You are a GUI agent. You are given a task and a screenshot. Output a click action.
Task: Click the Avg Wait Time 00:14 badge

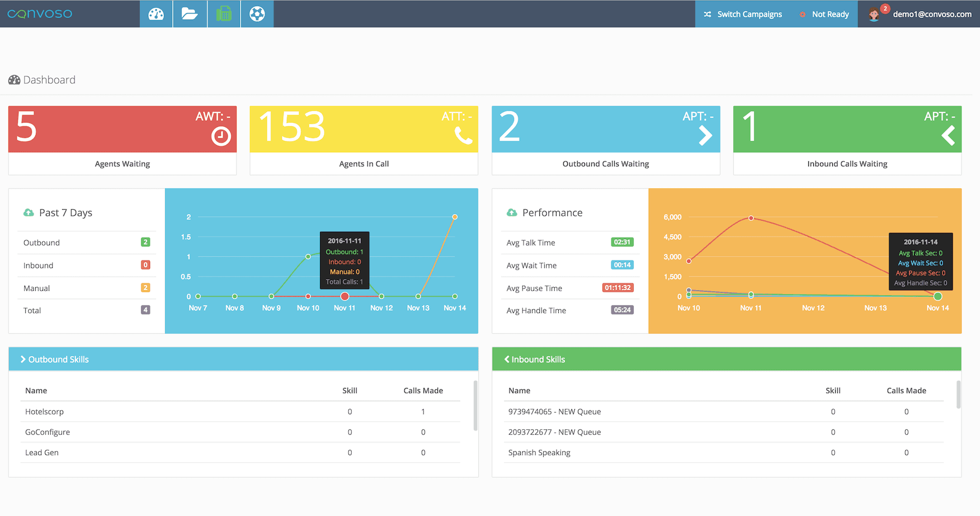(x=622, y=265)
